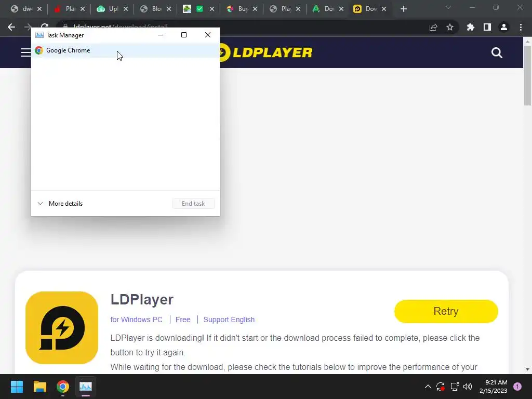Click the large LDPlayer app icon
532x399 pixels.
pos(62,327)
